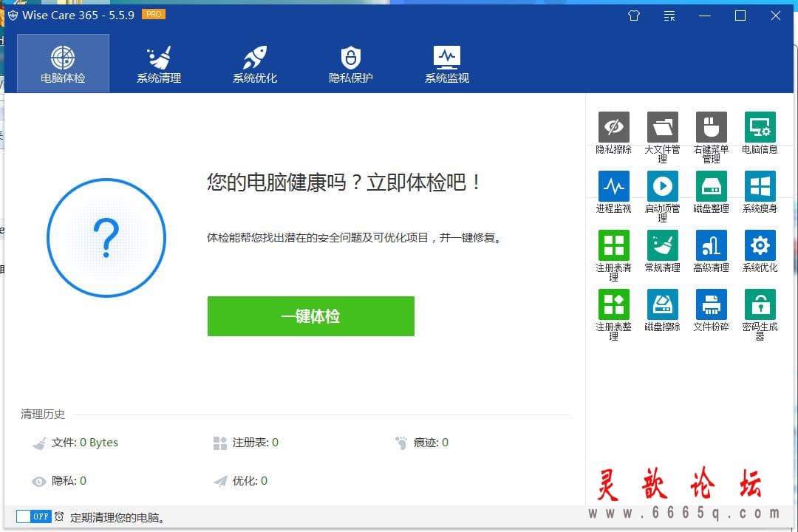Viewport: 798px width, 532px height.
Task: Click the 注册表: 0 history entry
Action: (246, 443)
